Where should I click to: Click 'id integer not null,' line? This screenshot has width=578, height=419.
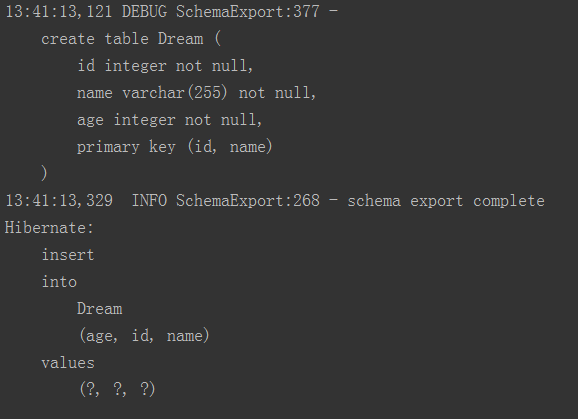tap(165, 66)
